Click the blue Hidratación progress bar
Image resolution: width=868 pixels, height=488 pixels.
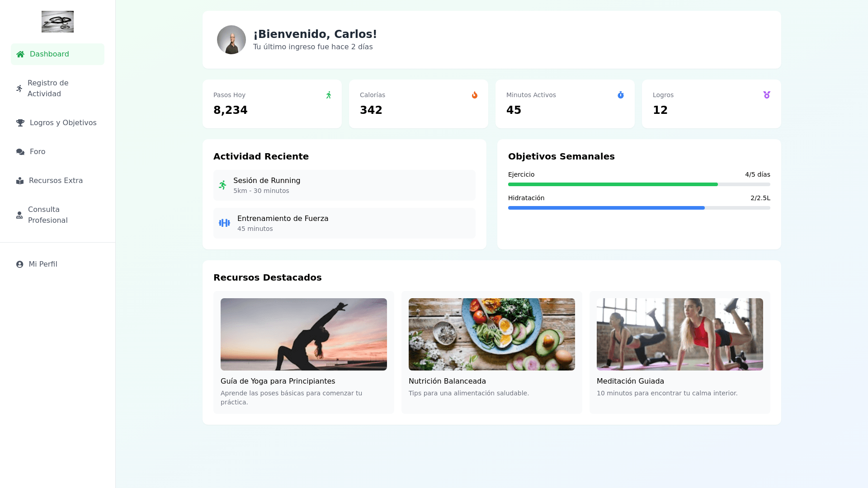click(x=606, y=208)
